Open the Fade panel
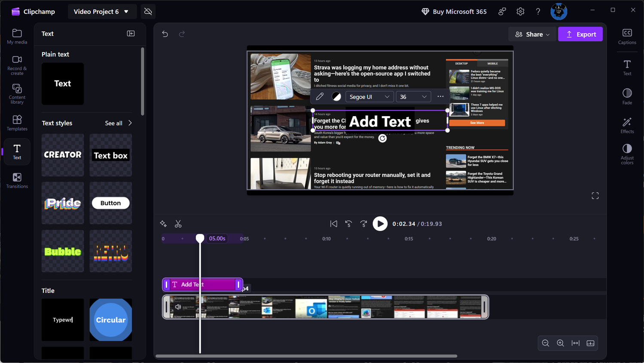The image size is (644, 363). click(x=627, y=96)
